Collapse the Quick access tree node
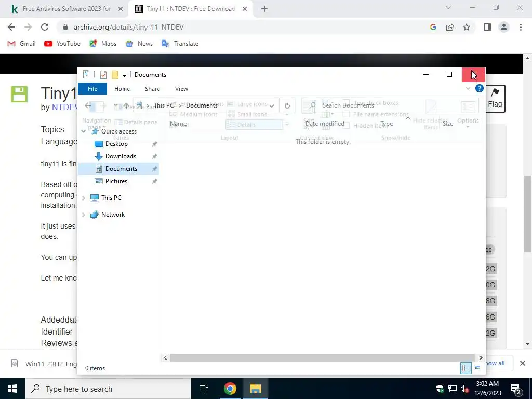Viewport: 532px width, 399px height. pos(84,131)
